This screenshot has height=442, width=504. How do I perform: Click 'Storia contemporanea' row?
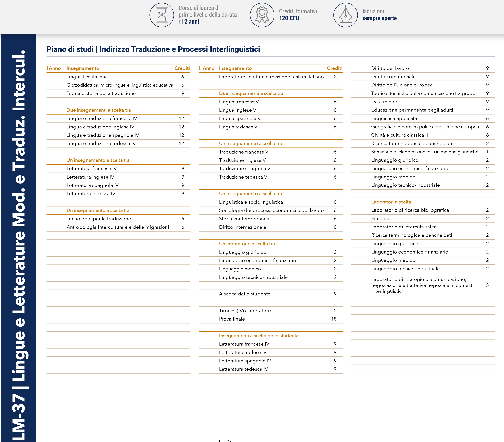[271, 219]
